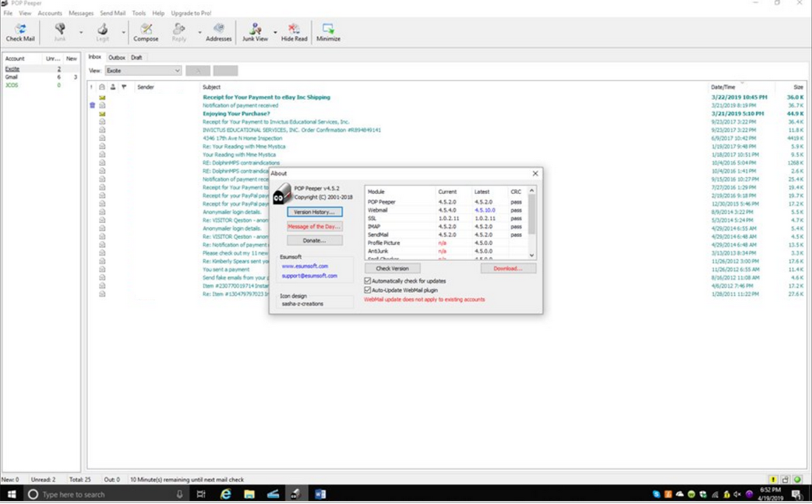Expand the Junk button dropdown arrow

80,32
